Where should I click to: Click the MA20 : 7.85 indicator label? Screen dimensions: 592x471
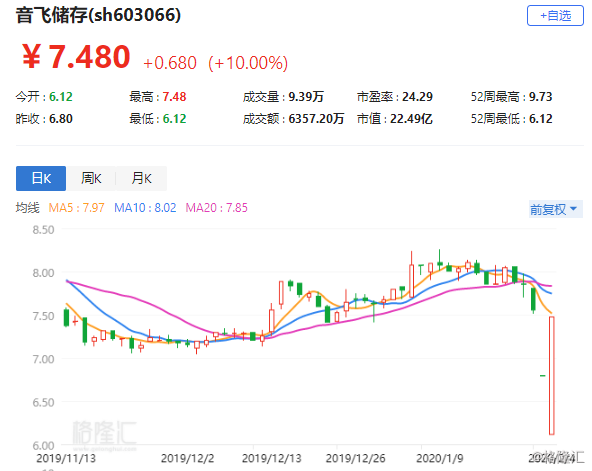(216, 208)
